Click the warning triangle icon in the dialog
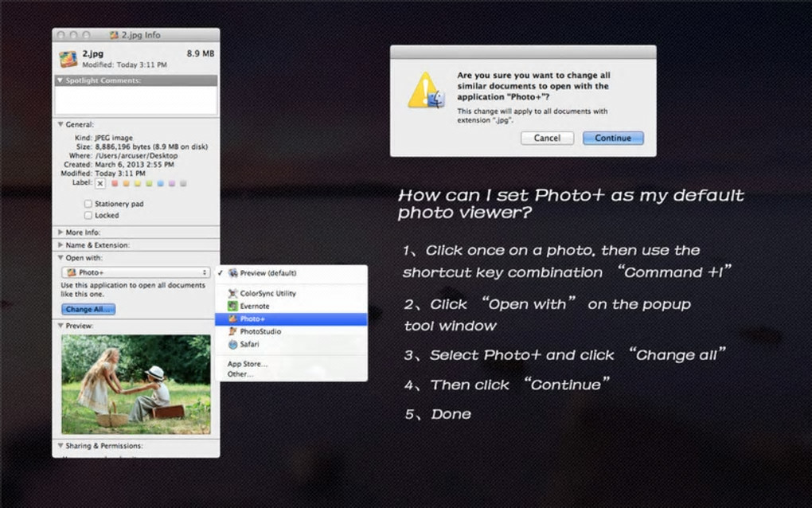Image resolution: width=812 pixels, height=508 pixels. [425, 90]
